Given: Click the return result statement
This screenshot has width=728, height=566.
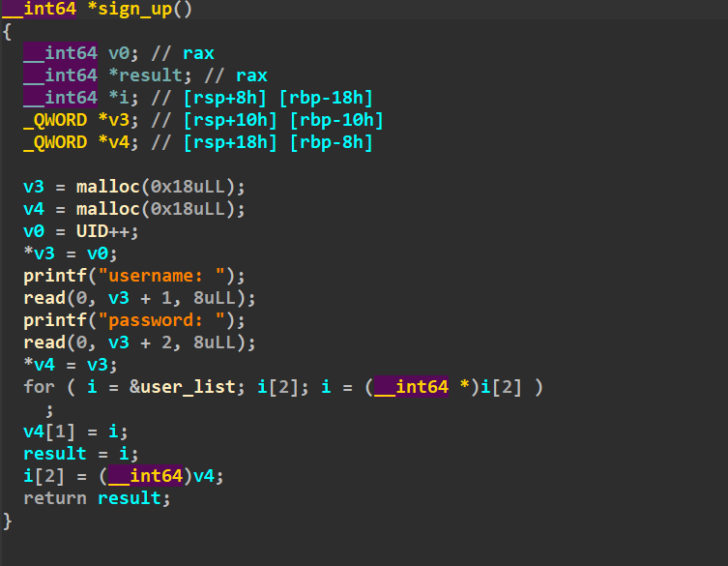Looking at the screenshot, I should (97, 498).
